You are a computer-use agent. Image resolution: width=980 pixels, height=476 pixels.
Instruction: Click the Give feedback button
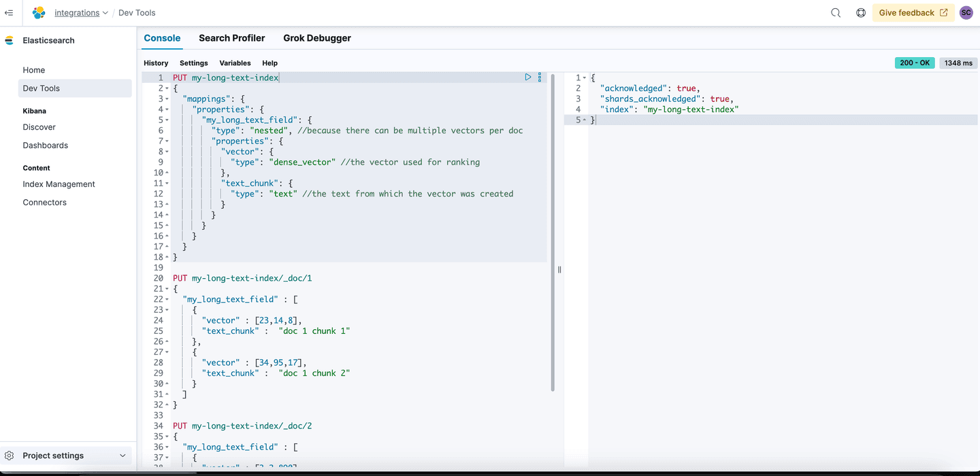click(913, 13)
